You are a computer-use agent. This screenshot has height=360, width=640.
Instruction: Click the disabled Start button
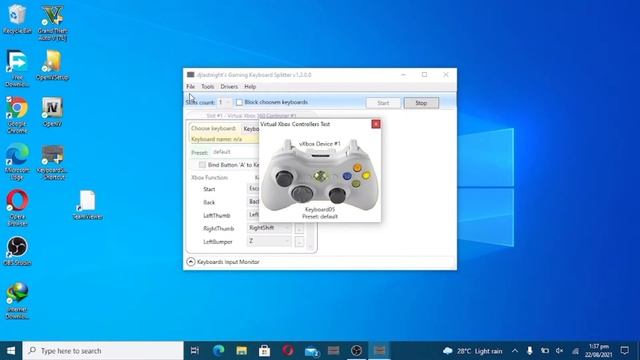point(383,103)
